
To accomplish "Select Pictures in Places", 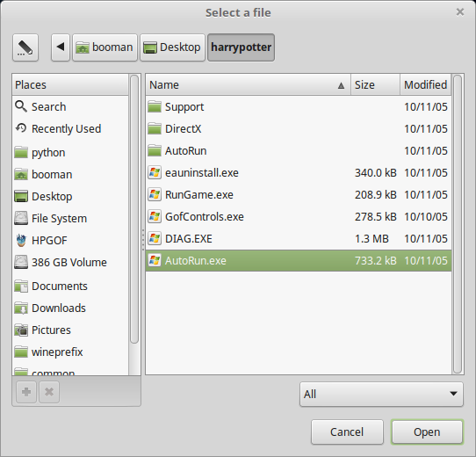I will (x=70, y=330).
